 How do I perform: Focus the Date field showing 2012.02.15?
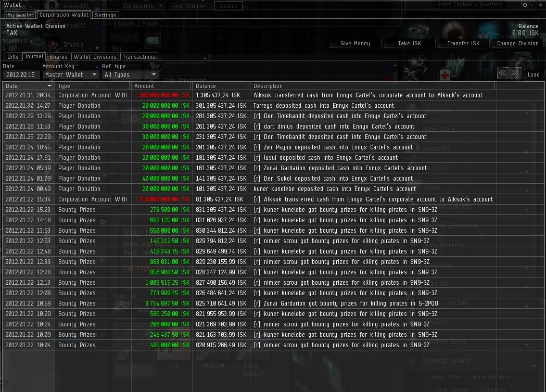pos(21,75)
